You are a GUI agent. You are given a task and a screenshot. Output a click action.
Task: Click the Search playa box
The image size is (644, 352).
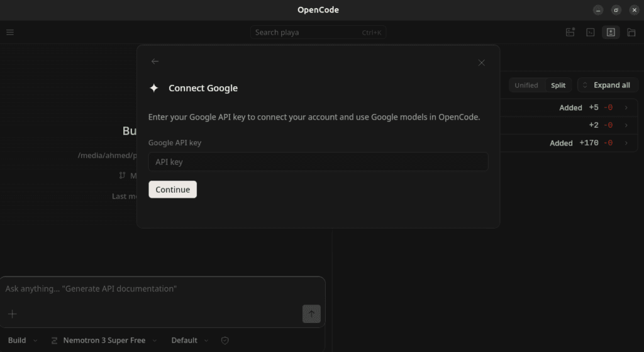coord(318,32)
